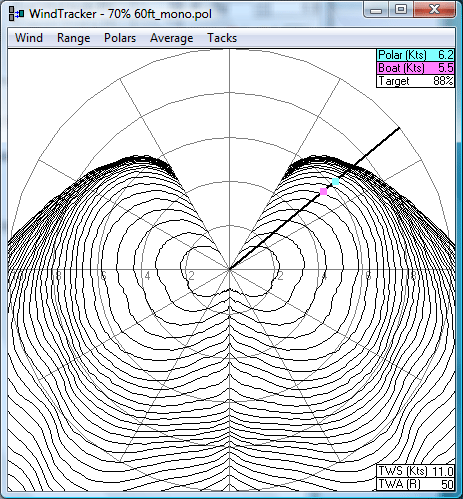Open the Tacks menu

[222, 38]
